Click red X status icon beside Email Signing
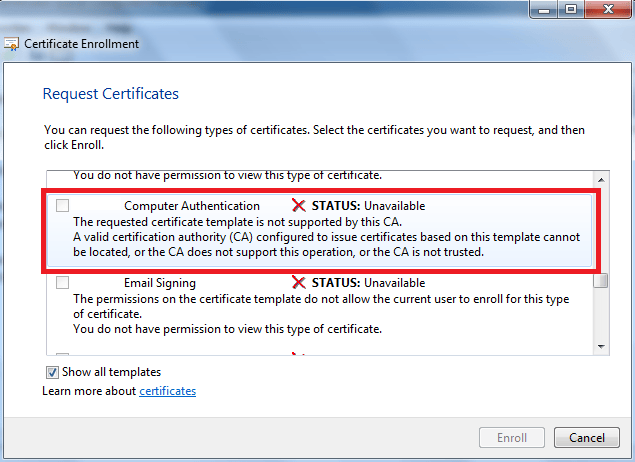635x462 pixels. click(x=298, y=283)
